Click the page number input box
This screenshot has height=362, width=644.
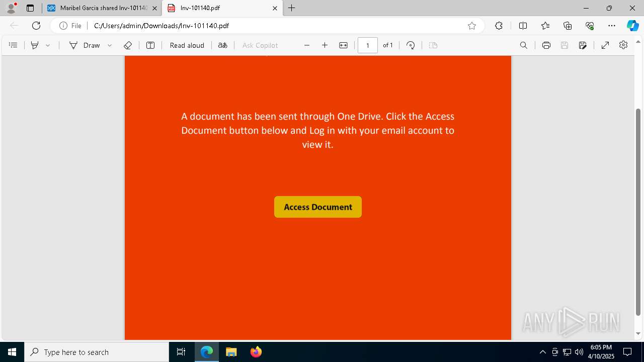(x=368, y=45)
